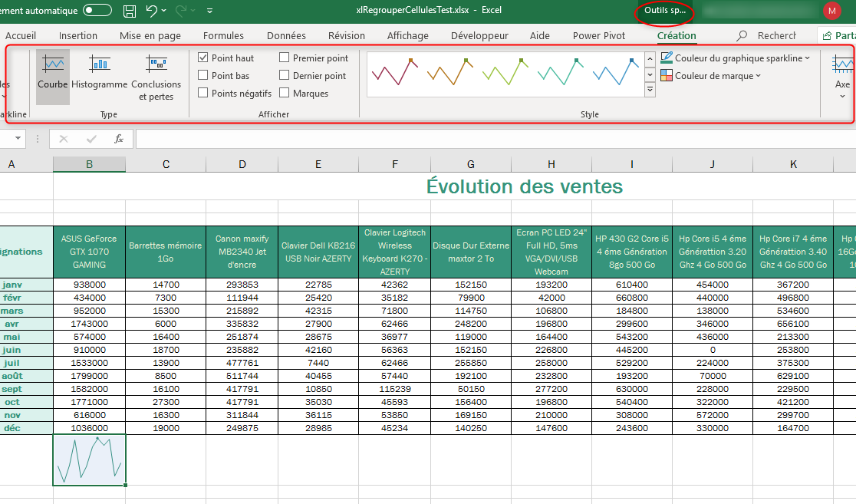Image resolution: width=856 pixels, height=504 pixels.
Task: Open the Développeur tab
Action: point(479,35)
